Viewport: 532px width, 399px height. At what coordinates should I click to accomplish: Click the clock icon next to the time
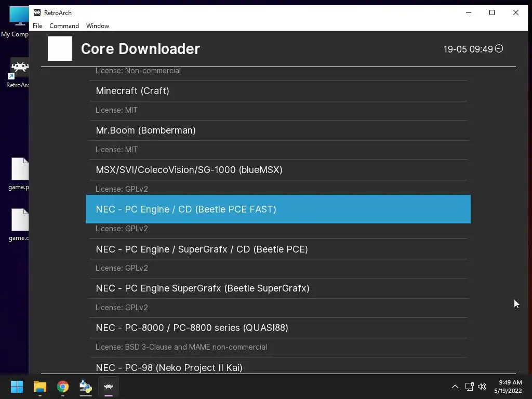click(x=499, y=48)
